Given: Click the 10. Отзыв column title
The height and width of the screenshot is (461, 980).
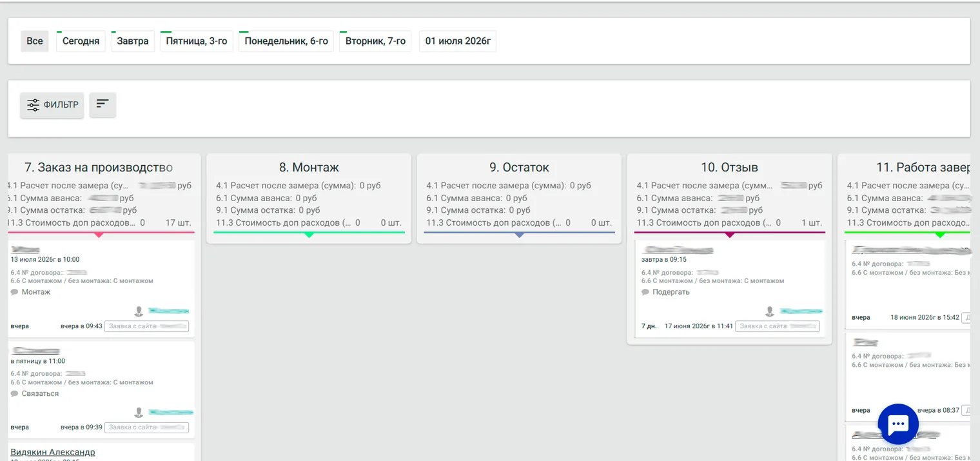Looking at the screenshot, I should 729,168.
